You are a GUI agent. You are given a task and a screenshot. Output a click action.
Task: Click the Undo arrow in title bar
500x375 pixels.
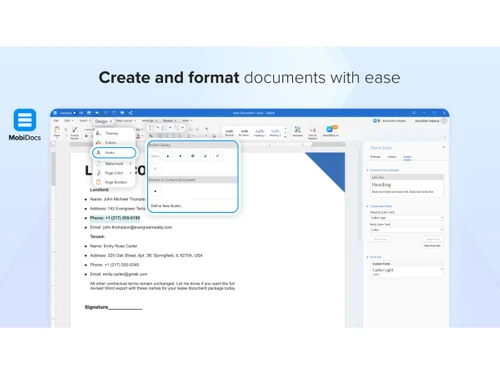97,113
